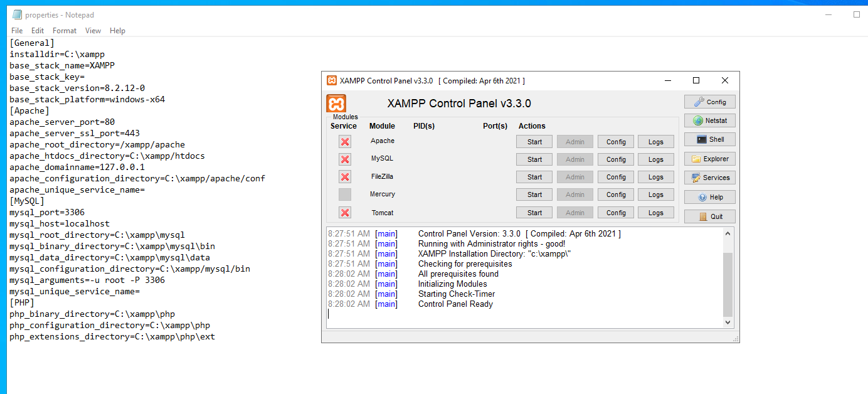Toggle Tomcat service install red X

pos(345,213)
